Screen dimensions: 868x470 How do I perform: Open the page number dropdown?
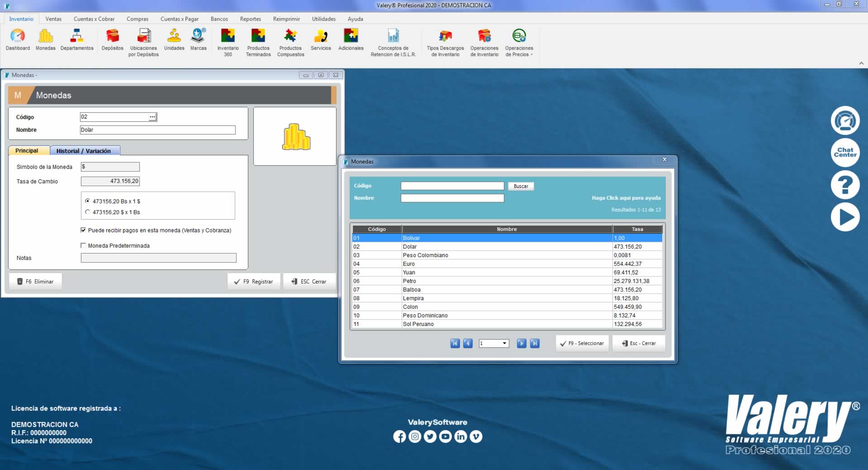[494, 343]
